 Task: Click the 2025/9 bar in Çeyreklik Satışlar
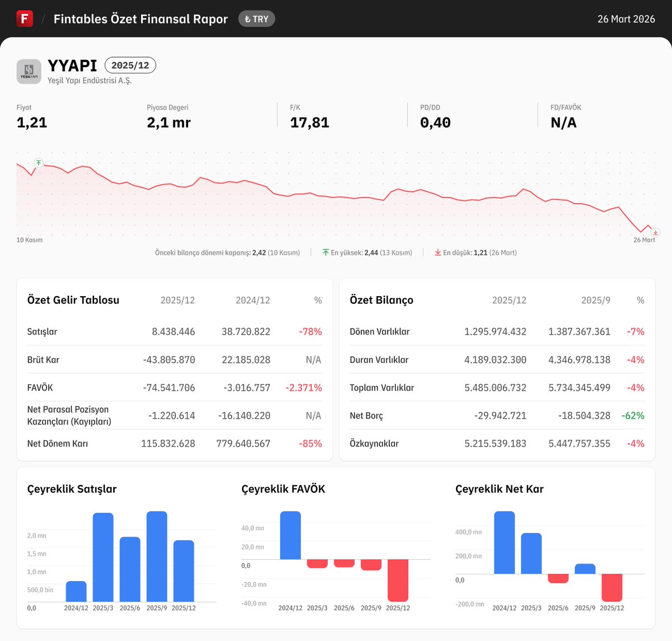click(157, 556)
